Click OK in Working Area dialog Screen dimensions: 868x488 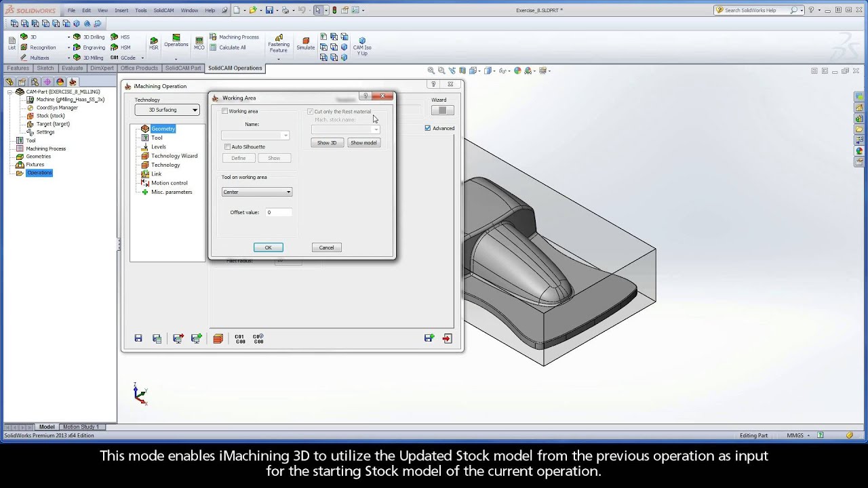tap(269, 247)
